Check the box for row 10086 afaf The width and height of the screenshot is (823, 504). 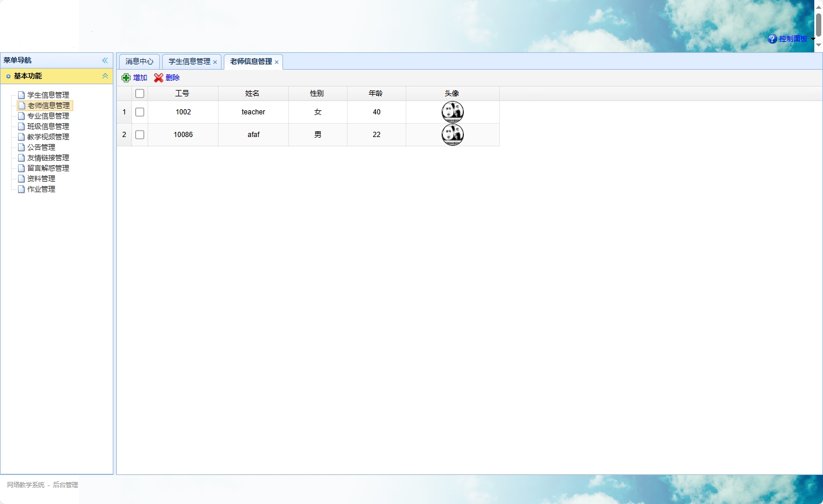[139, 135]
